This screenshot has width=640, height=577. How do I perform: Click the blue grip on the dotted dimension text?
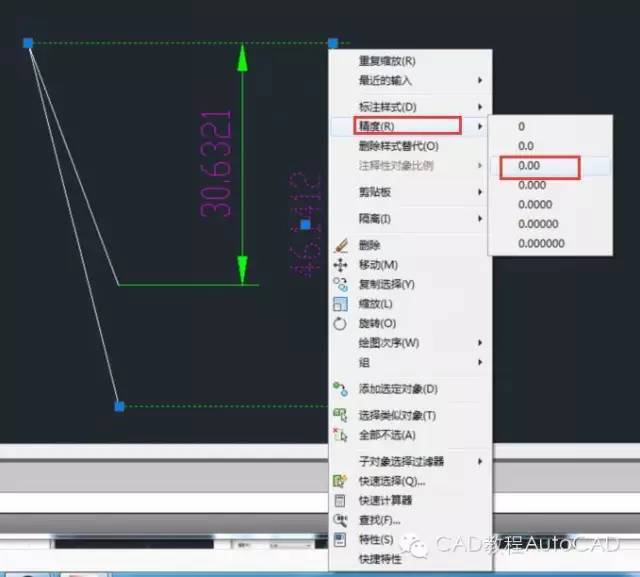tap(305, 224)
